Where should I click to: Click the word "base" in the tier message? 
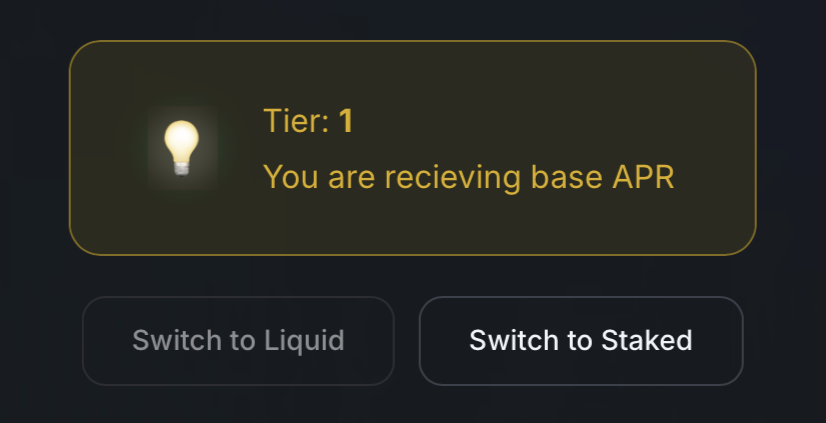(565, 177)
